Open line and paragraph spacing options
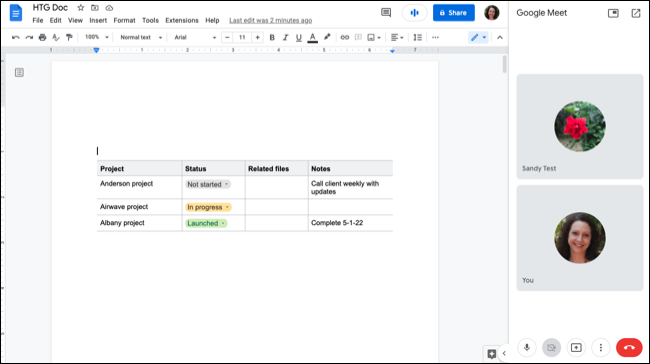 point(417,37)
